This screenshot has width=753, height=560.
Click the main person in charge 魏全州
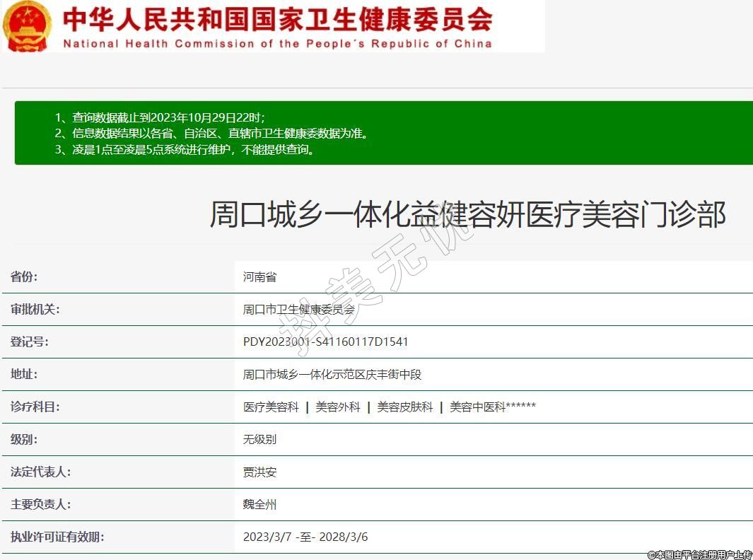259,505
